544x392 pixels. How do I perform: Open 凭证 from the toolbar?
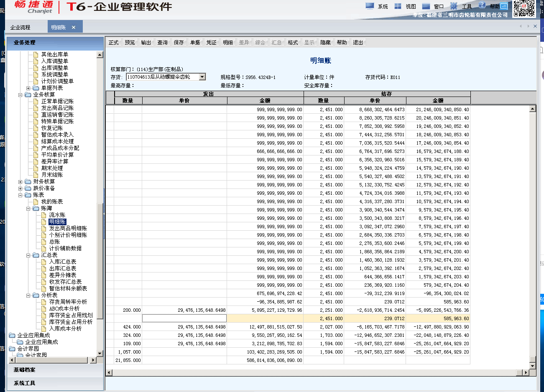point(211,43)
